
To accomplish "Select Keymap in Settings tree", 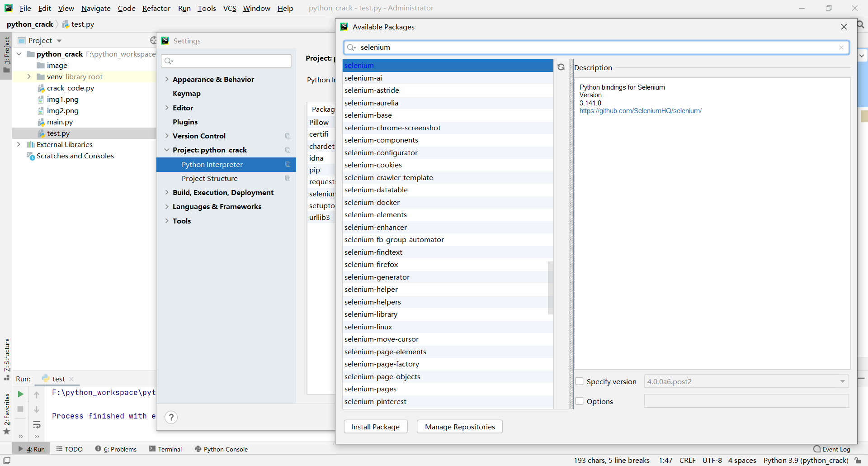I will [186, 93].
